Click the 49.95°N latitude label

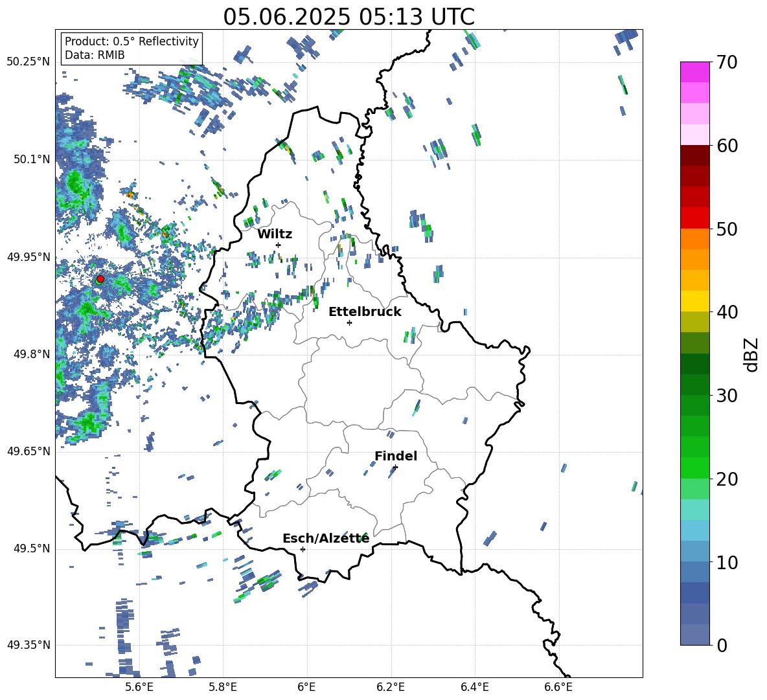click(x=29, y=256)
